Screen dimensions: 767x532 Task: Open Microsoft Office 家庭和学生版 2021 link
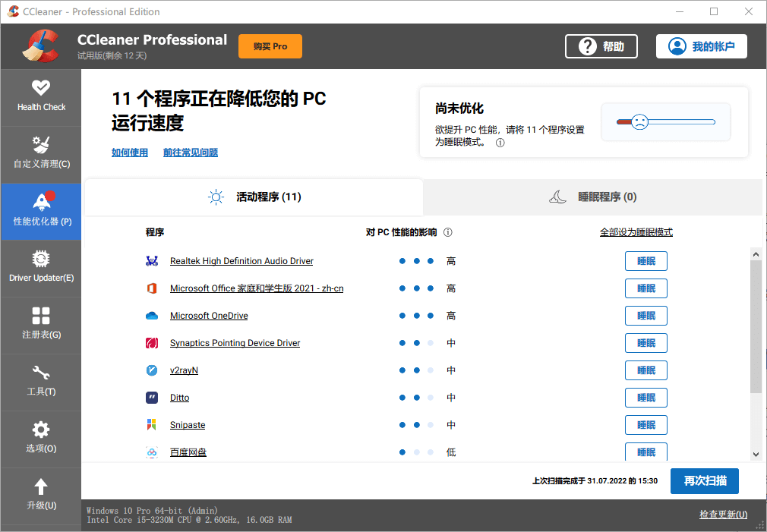[257, 288]
